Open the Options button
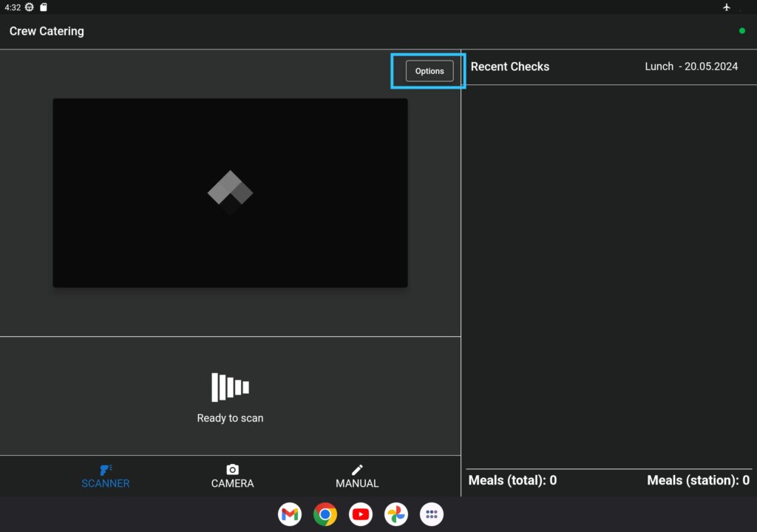The height and width of the screenshot is (532, 757). coord(430,71)
